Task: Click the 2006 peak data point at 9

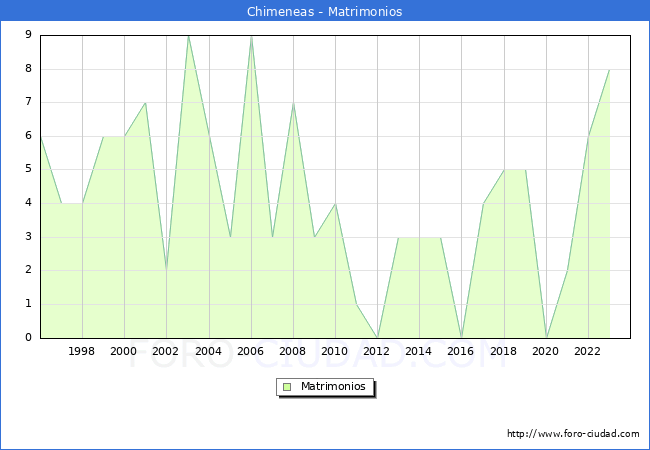Action: click(252, 36)
